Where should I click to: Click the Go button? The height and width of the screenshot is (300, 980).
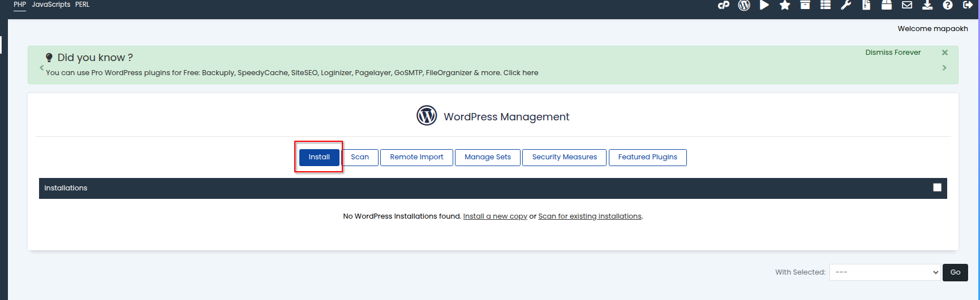(955, 272)
